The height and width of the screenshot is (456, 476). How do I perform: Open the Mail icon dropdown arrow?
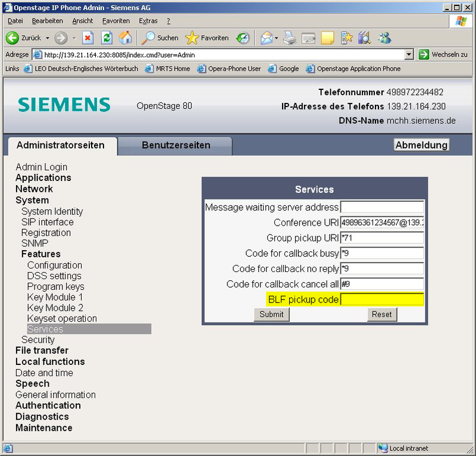277,38
